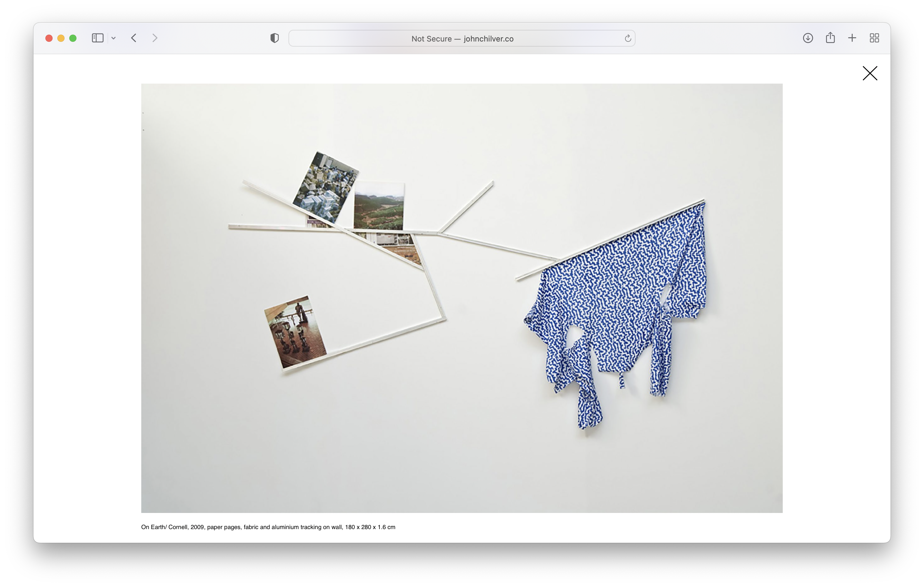Screen dimensions: 924x587
Task: Minimize the Safari window with yellow button
Action: (x=61, y=38)
